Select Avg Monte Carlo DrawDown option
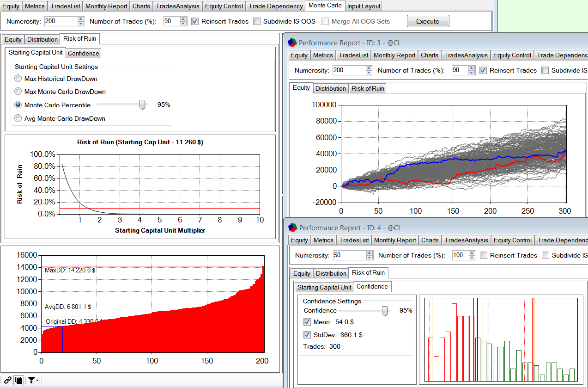This screenshot has width=588, height=388. click(x=18, y=118)
